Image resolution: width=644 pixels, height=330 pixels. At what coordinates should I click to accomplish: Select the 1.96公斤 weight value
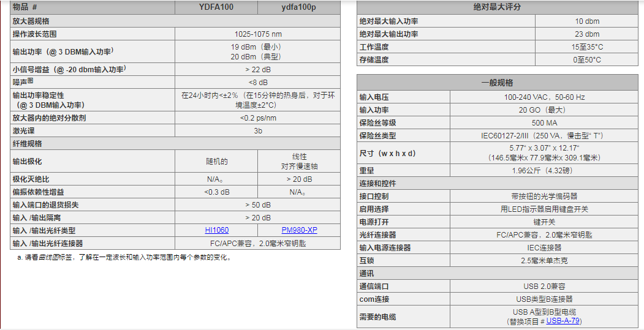point(544,171)
